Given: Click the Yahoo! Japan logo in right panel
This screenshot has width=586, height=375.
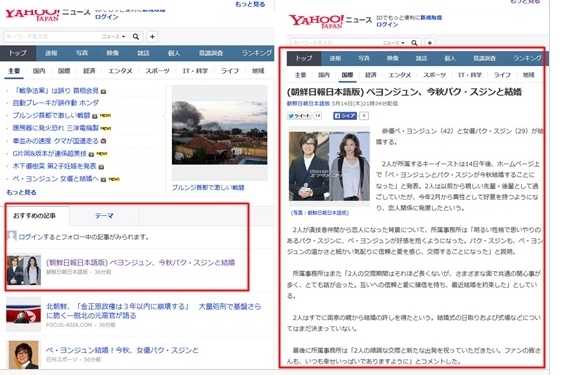Looking at the screenshot, I should [316, 21].
